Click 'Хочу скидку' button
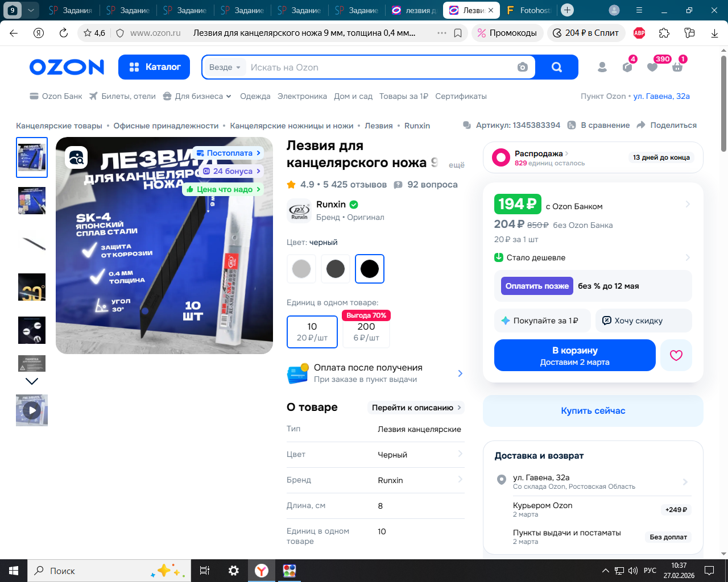This screenshot has height=582, width=728. [x=644, y=321]
